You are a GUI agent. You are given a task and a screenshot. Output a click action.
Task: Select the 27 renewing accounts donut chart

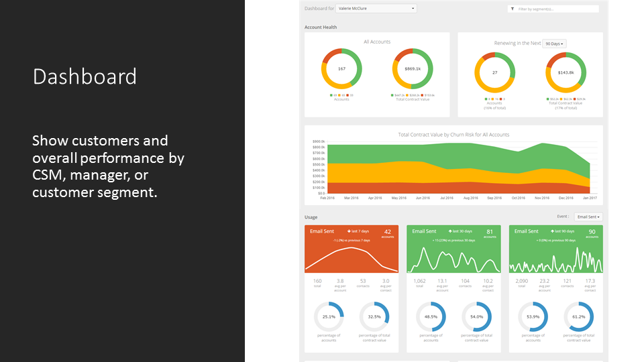(494, 72)
